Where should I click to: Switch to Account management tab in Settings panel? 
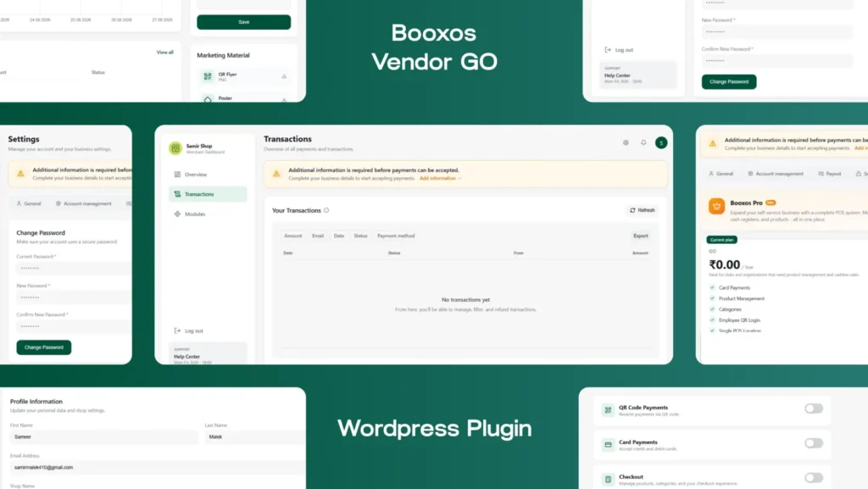pos(84,203)
